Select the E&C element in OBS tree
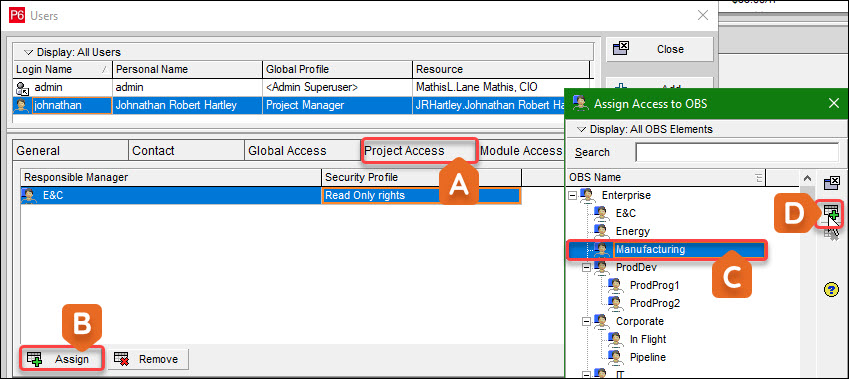Image resolution: width=849 pixels, height=379 pixels. 625,213
